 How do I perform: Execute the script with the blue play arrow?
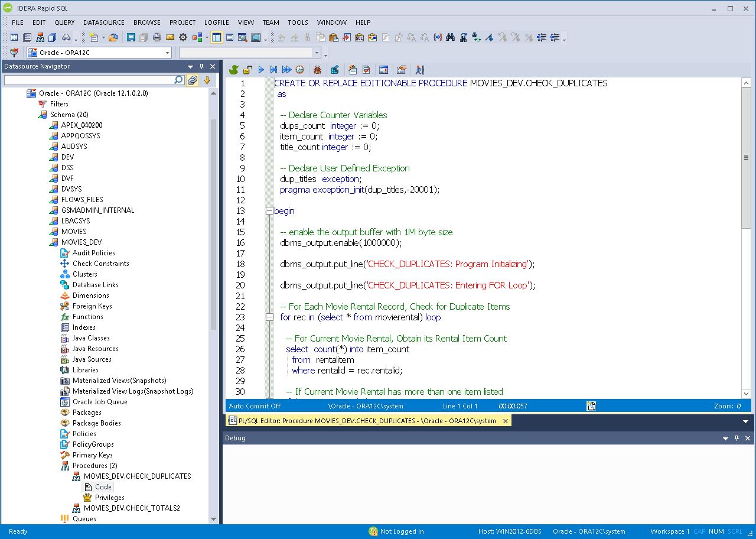pos(262,70)
